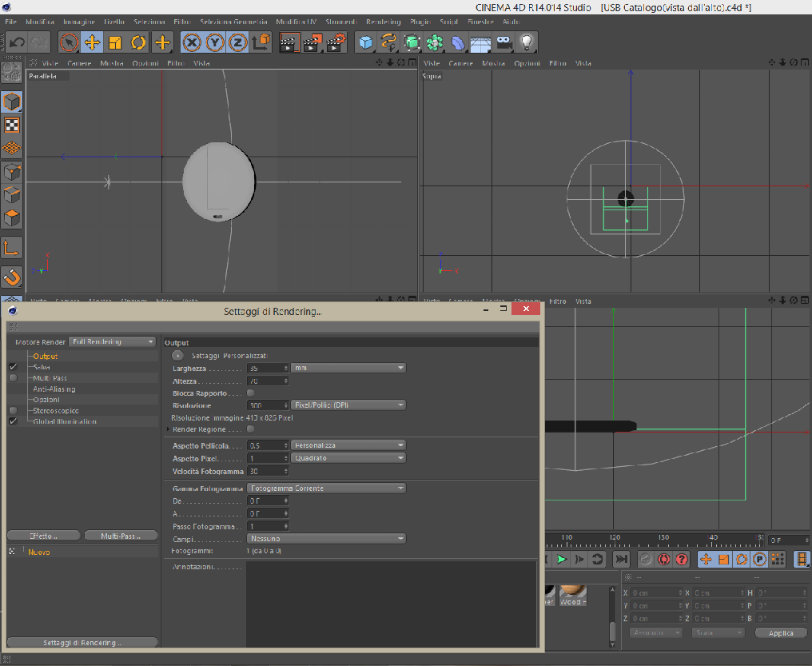Click the Undo arrow icon

(x=17, y=42)
